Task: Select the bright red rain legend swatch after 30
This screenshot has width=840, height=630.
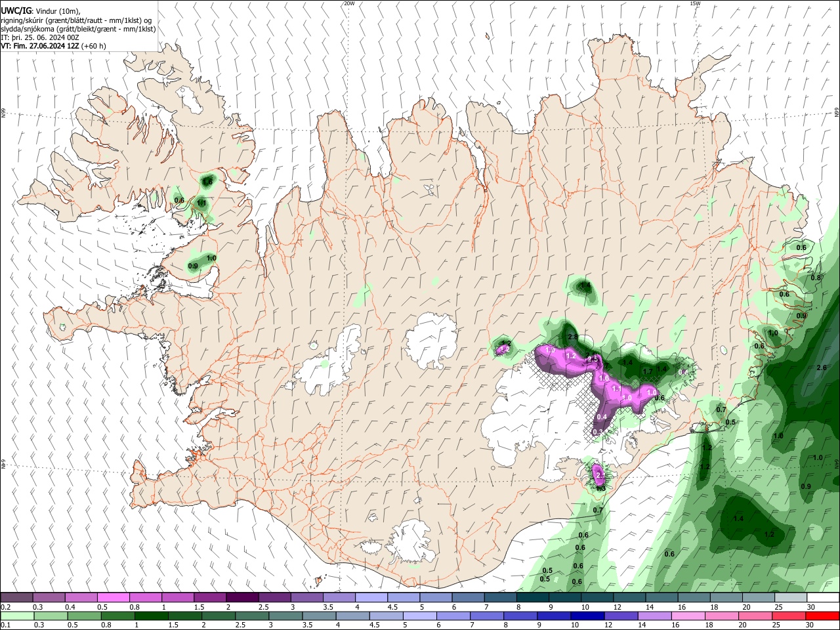Action: click(823, 616)
